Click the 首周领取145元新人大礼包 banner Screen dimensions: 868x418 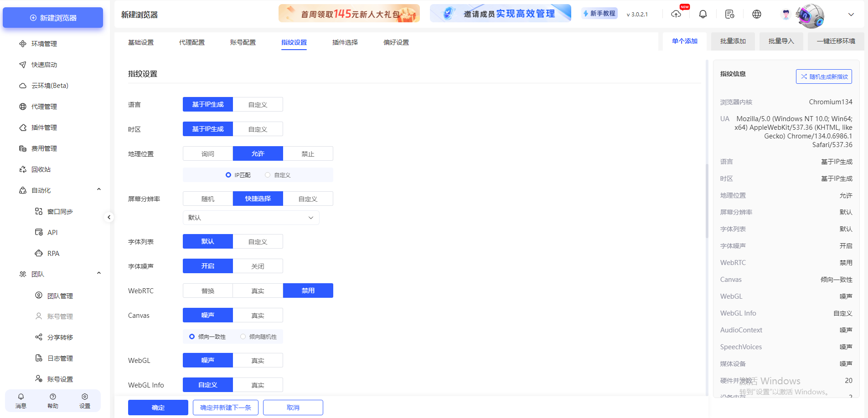[x=349, y=13]
